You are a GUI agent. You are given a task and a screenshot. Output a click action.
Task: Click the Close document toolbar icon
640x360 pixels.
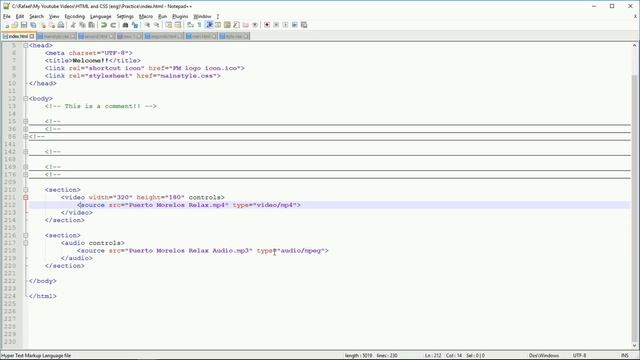coord(43,25)
